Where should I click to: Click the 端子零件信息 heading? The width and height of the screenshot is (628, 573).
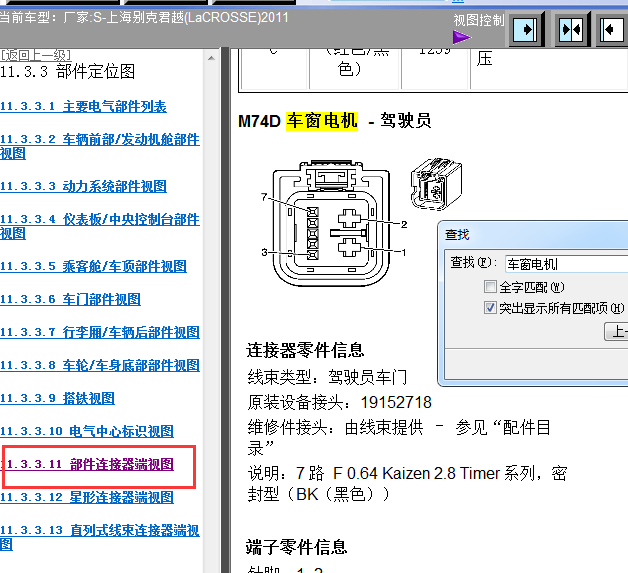(296, 547)
